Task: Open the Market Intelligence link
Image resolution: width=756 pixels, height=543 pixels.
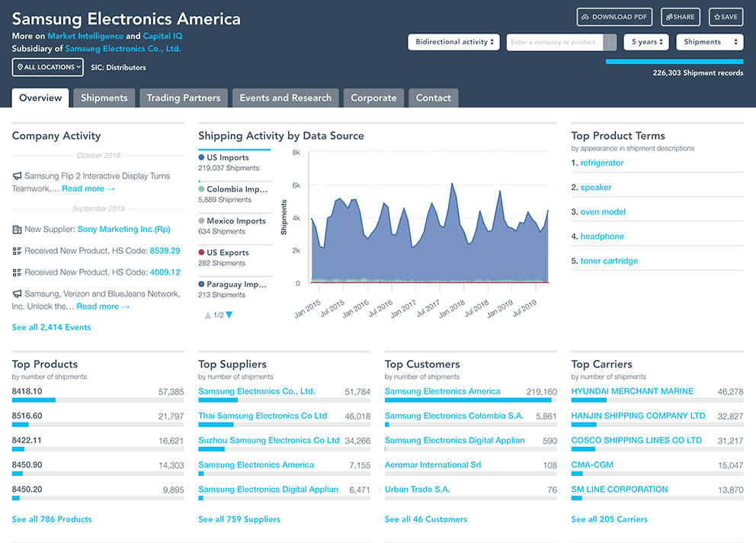Action: [x=85, y=36]
